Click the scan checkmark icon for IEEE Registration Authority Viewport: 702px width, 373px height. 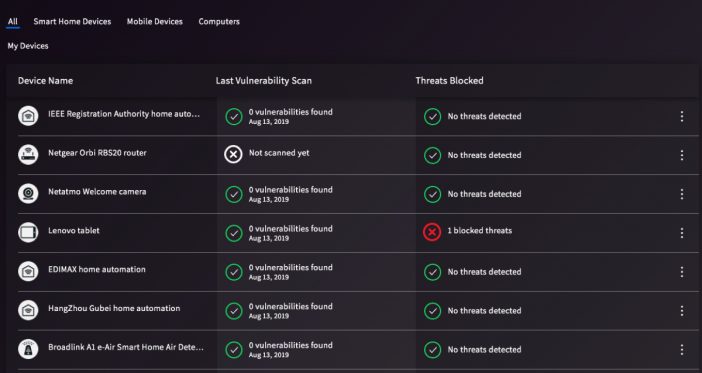click(x=234, y=116)
